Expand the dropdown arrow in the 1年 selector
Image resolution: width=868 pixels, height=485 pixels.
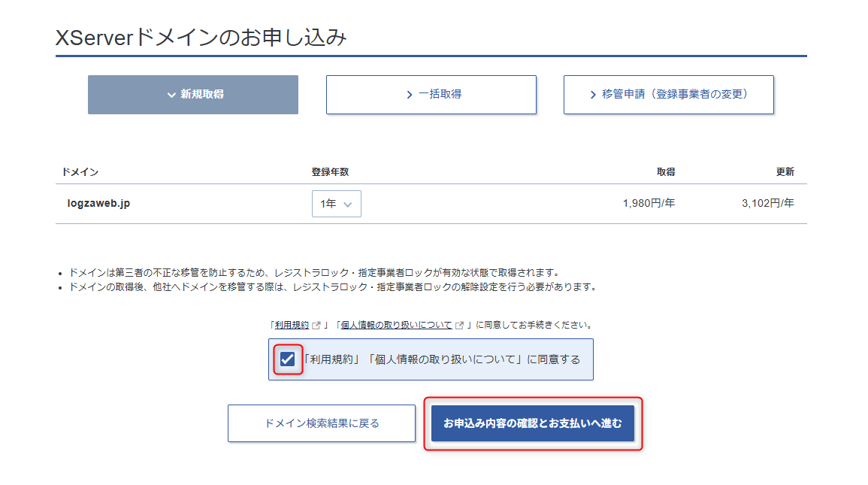coord(347,205)
